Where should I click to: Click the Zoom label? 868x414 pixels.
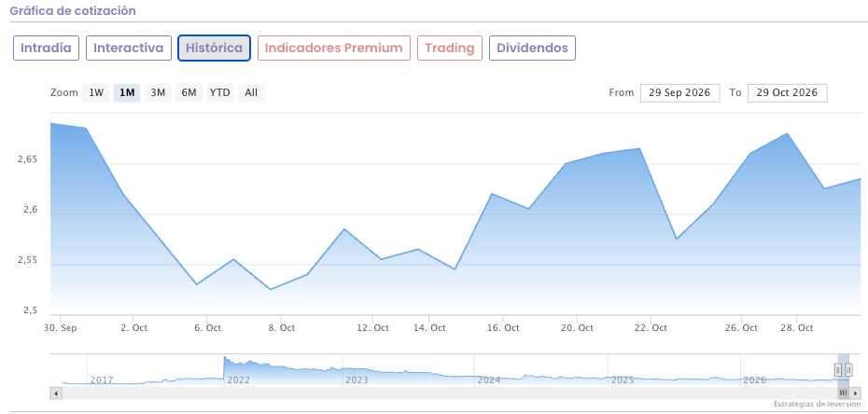pyautogui.click(x=64, y=93)
